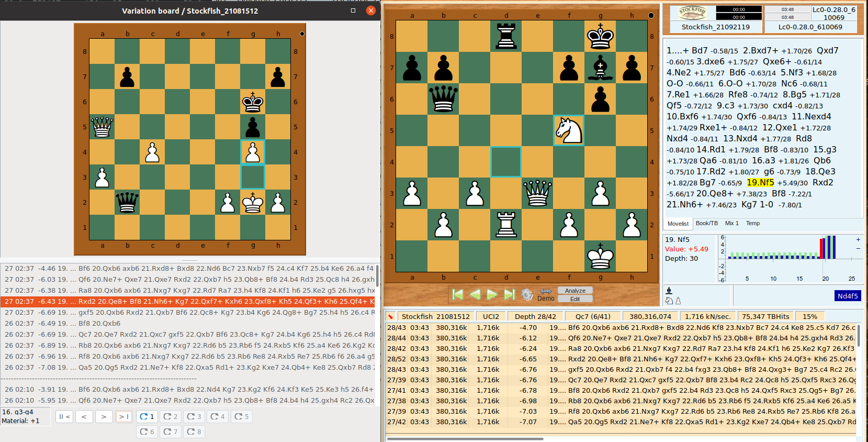Image resolution: width=868 pixels, height=442 pixels.
Task: Click the Lc0-0.28.0_610069 player name
Action: click(x=810, y=27)
